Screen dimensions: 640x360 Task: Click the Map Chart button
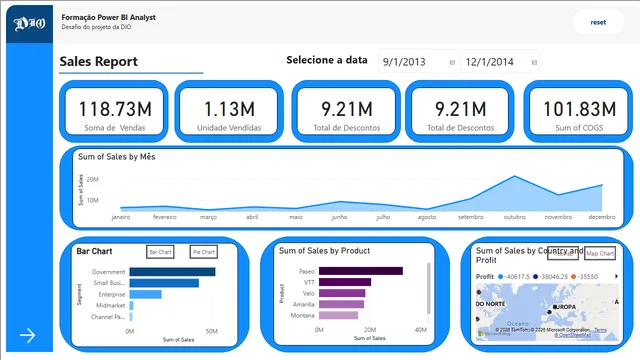(600, 253)
